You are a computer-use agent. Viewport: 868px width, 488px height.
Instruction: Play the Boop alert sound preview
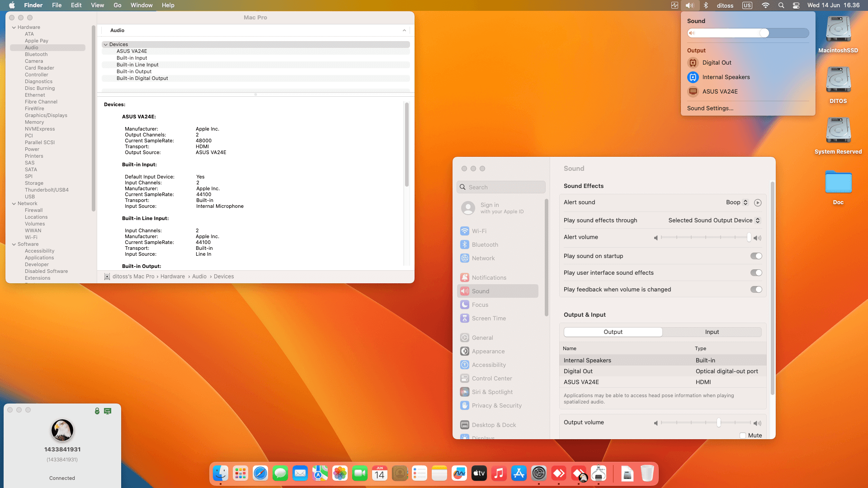pyautogui.click(x=758, y=203)
